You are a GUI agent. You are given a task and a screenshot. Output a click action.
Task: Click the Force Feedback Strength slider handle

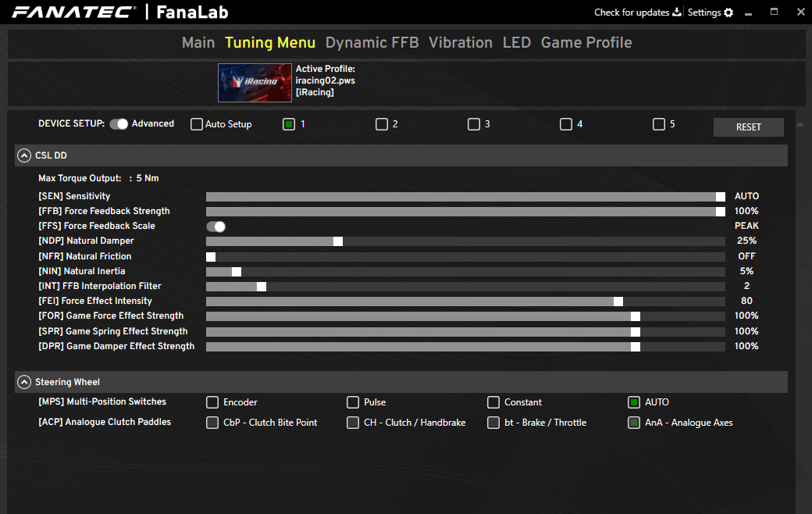(721, 212)
